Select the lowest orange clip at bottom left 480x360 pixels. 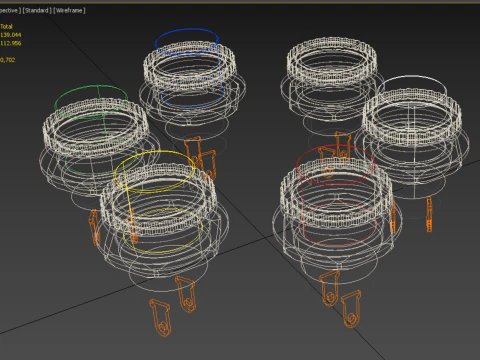coord(161,318)
